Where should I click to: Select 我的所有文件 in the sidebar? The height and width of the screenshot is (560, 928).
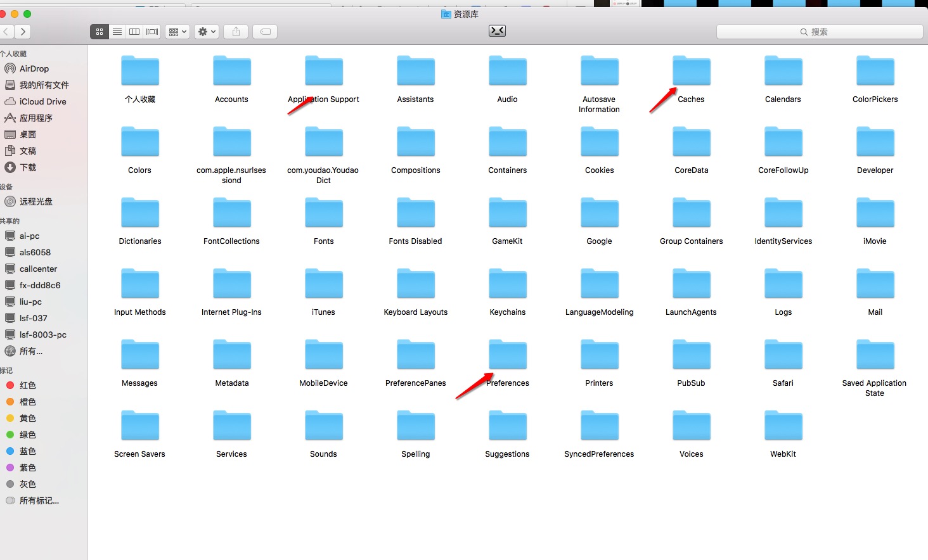pos(44,85)
